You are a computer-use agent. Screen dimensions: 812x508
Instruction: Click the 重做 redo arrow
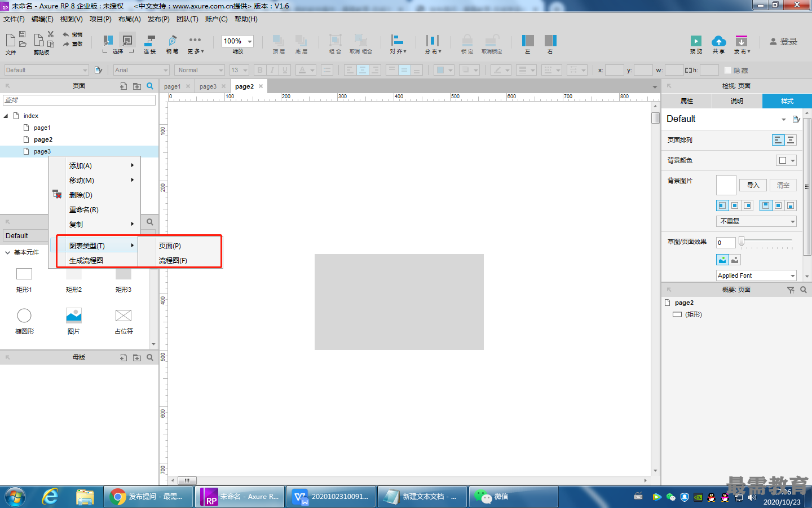pos(66,43)
